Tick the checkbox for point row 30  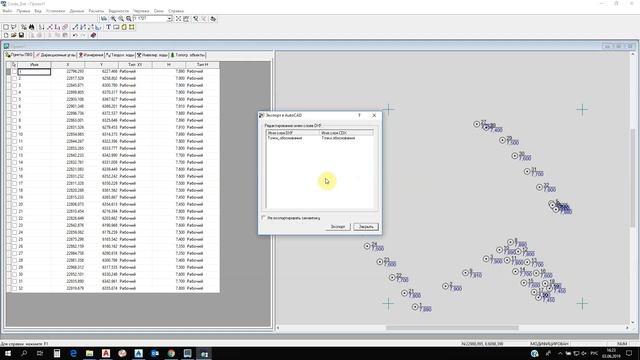coord(14,274)
